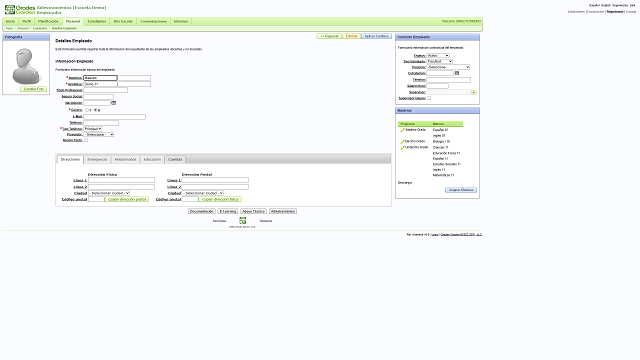Click the Apoyo Técnico button
Viewport: 640px width, 360px height.
click(x=253, y=211)
